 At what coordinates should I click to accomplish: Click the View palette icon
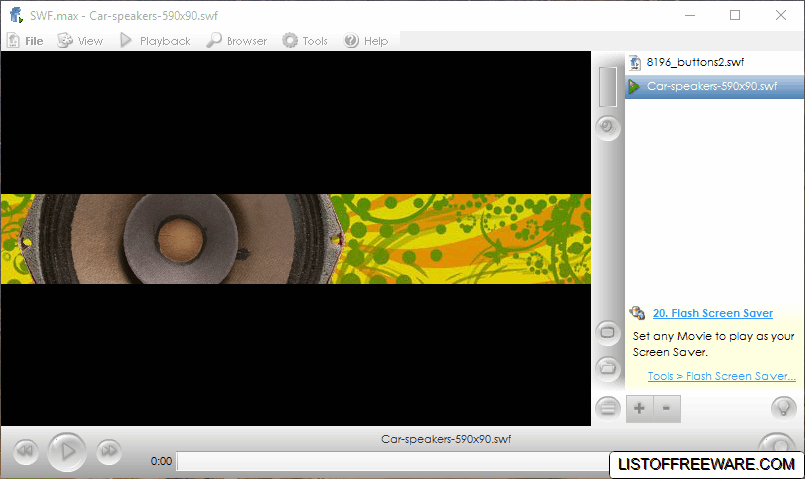click(65, 40)
